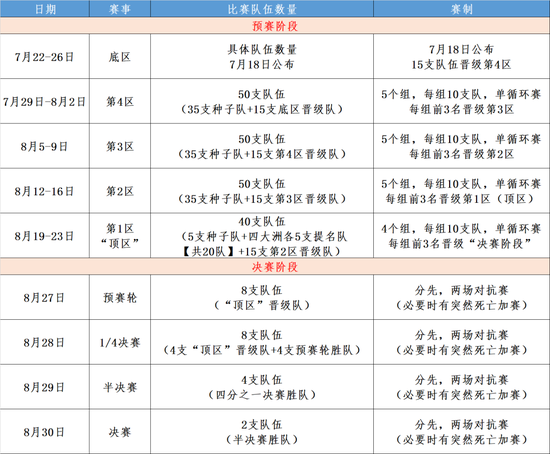The height and width of the screenshot is (454, 550).
Task: Click the format cell in the 8月29日 row
Action: (462, 387)
